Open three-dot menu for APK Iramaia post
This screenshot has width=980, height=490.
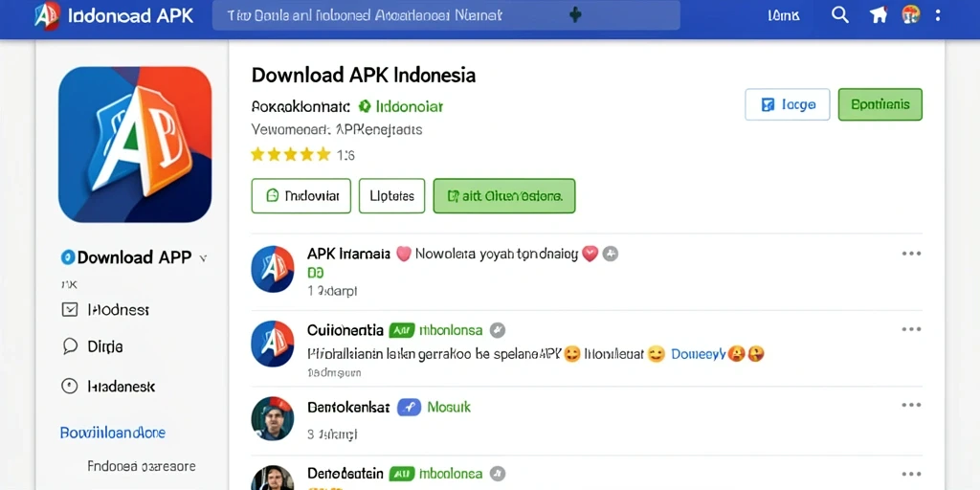911,254
